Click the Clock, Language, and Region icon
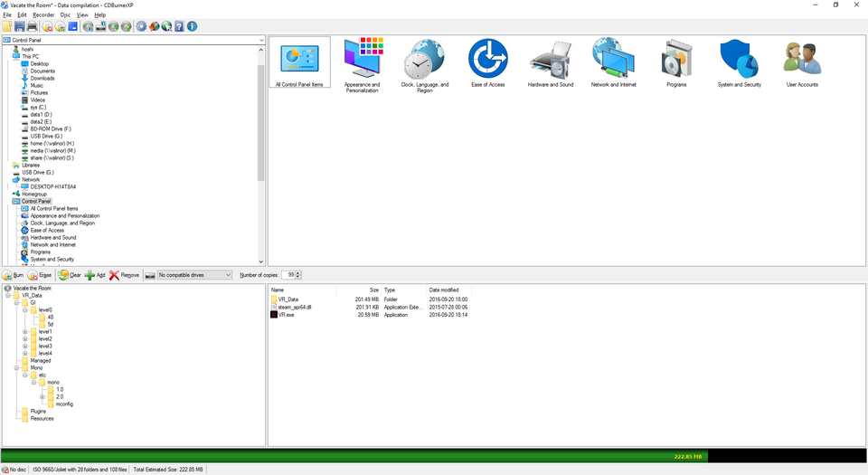This screenshot has width=868, height=475. [x=424, y=63]
